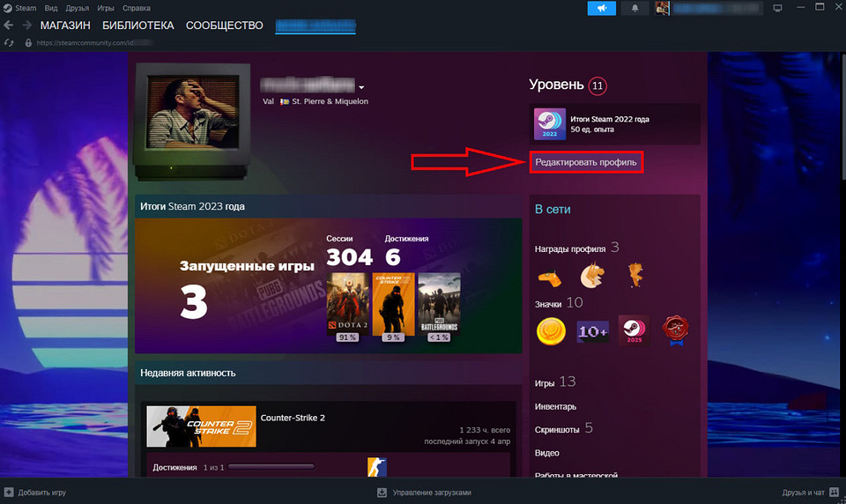Click the 91 % label under Dota 2
The height and width of the screenshot is (504, 846).
coord(347,337)
